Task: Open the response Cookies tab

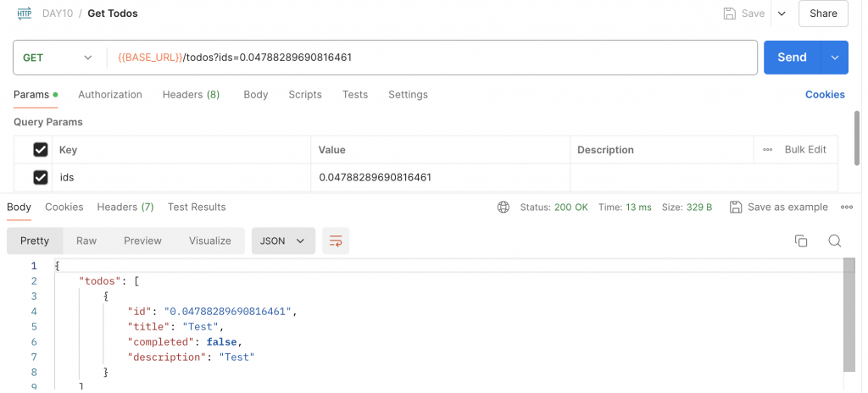Action: [64, 207]
